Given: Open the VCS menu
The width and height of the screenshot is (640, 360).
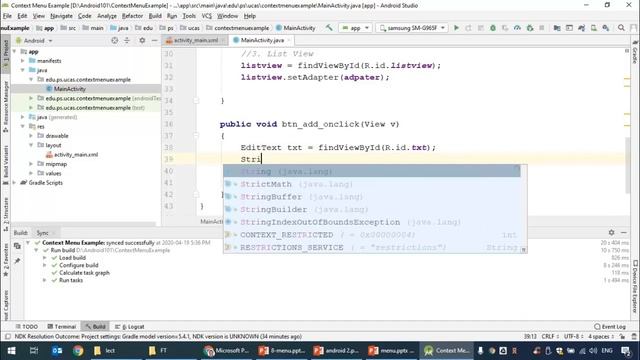Looking at the screenshot, I should pos(207,16).
